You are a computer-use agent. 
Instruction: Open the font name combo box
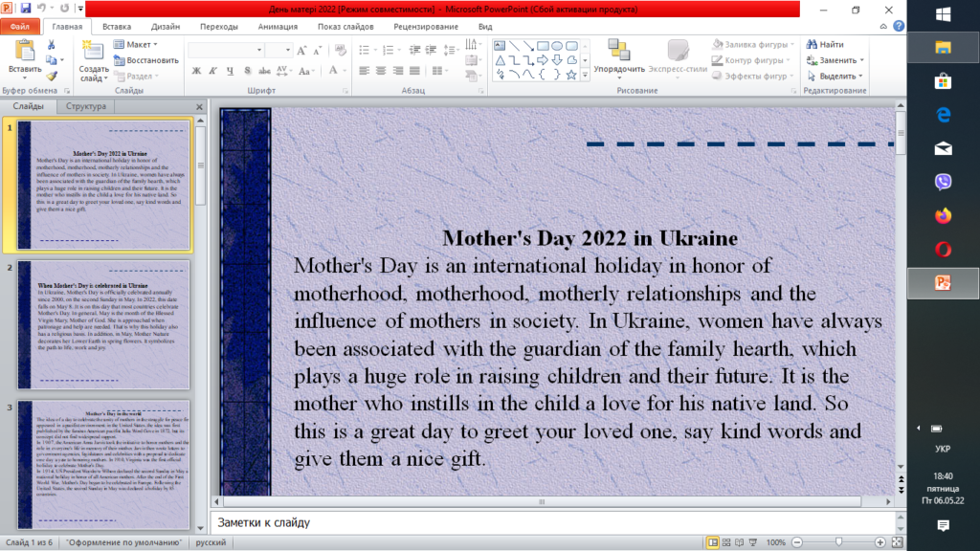(x=226, y=49)
